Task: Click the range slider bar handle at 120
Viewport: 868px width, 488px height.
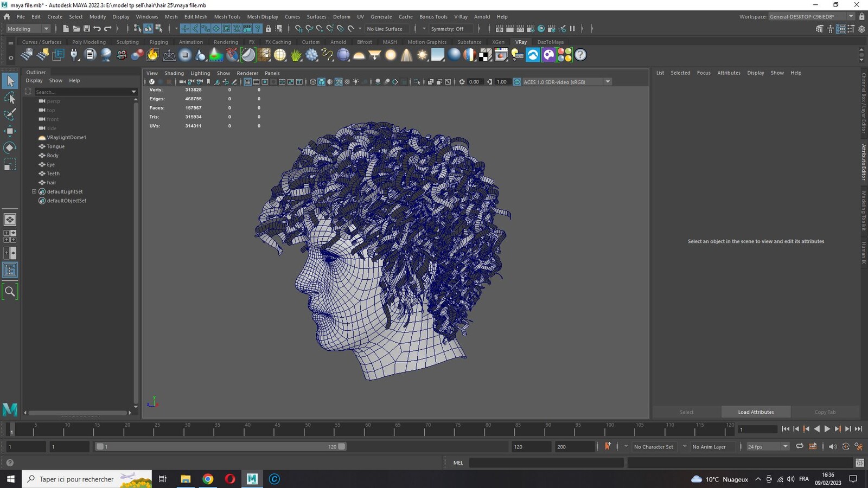Action: coord(342,446)
